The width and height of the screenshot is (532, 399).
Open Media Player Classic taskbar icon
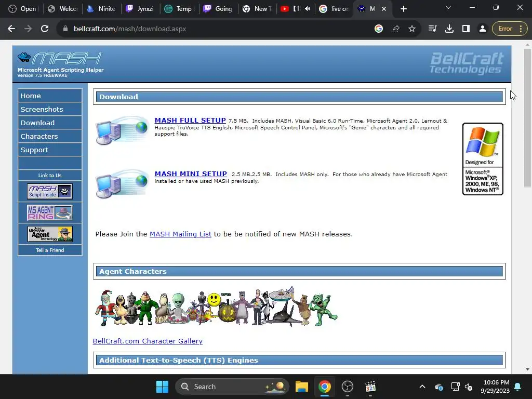click(370, 387)
